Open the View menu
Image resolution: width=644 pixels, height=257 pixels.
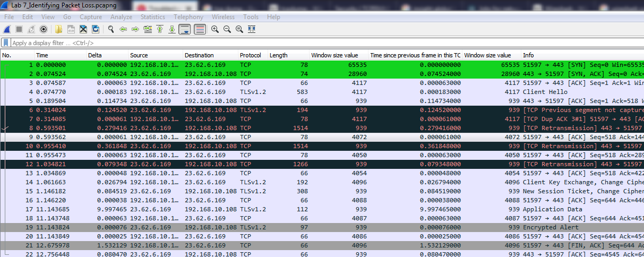(x=48, y=17)
